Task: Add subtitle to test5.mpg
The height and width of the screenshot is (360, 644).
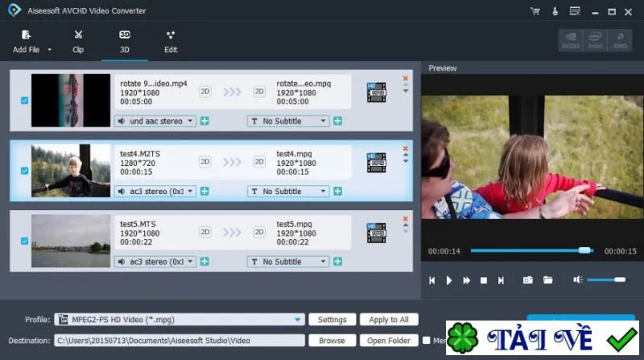Action: tap(337, 262)
